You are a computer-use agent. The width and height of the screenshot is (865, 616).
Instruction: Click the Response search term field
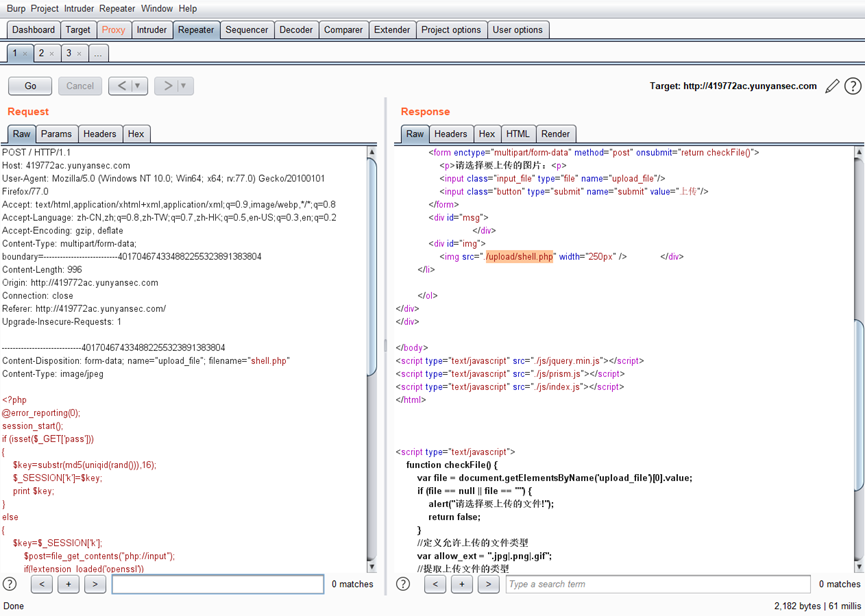(x=658, y=584)
